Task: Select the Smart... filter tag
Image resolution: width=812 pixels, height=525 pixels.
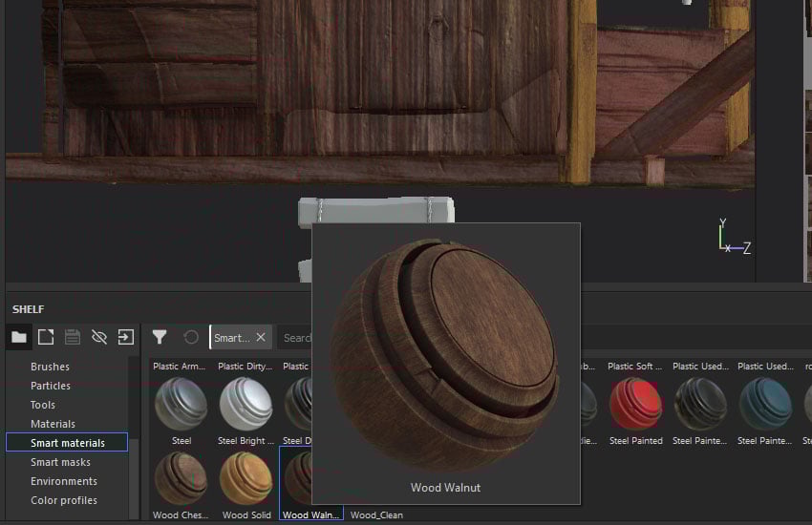Action: [232, 338]
